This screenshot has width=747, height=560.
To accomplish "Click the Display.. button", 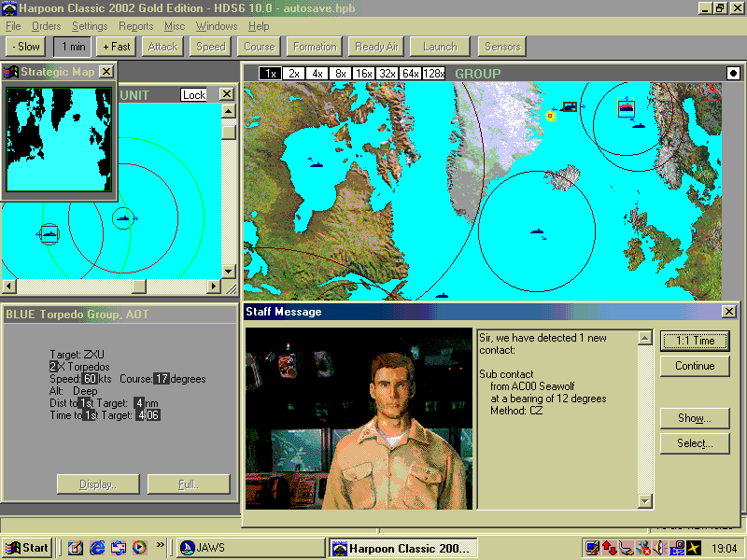I will pos(98,484).
